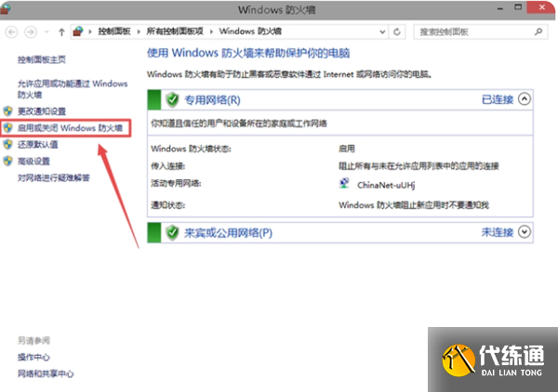Screen dimensions: 558x392
Task: Expand the 来宾或公用网络 section chevron
Action: coord(525,231)
